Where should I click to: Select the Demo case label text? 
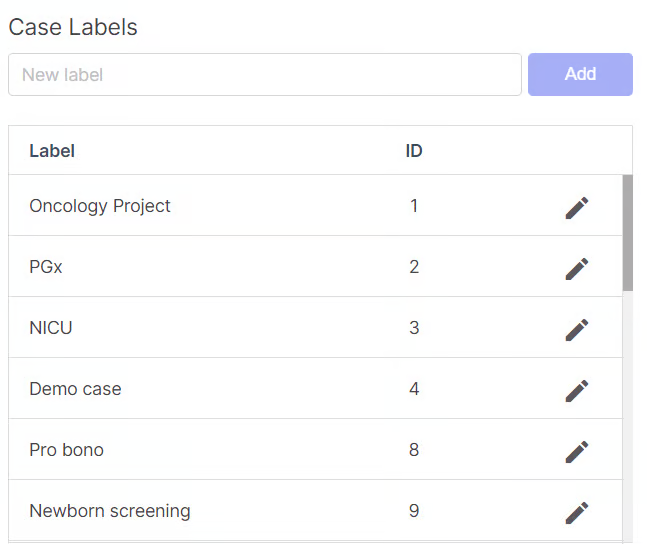[75, 389]
